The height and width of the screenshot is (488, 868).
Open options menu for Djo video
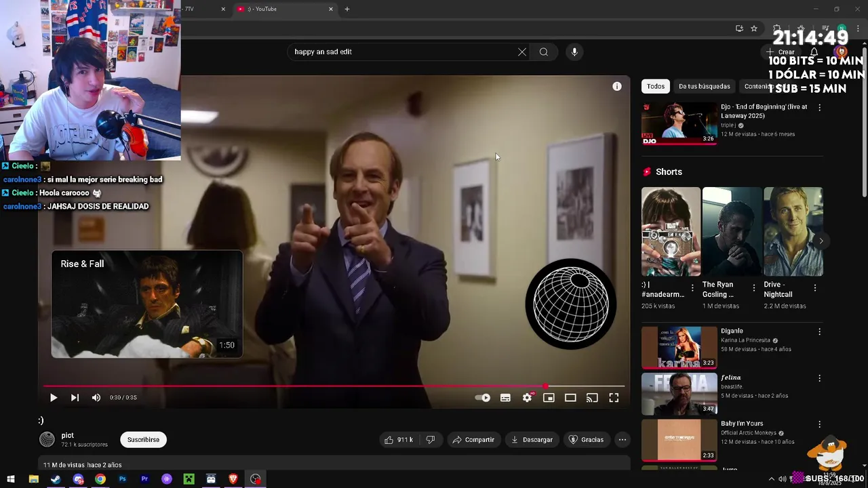pos(819,108)
